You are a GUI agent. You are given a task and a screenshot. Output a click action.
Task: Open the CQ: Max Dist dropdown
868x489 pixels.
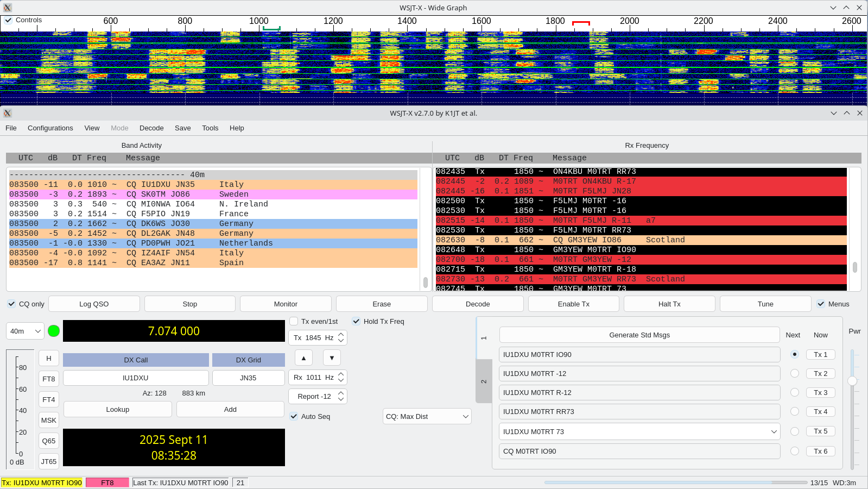tap(427, 417)
